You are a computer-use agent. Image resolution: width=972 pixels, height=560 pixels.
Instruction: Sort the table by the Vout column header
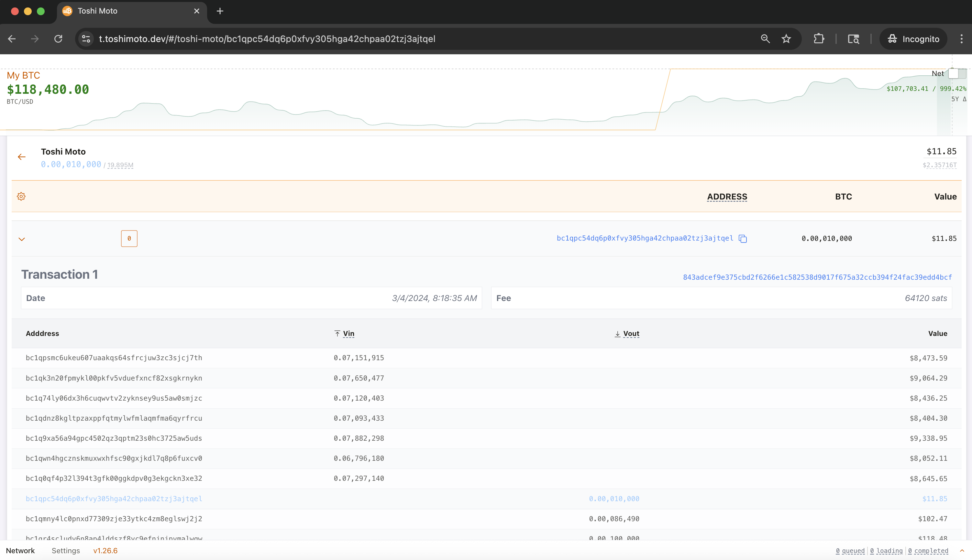coord(631,333)
